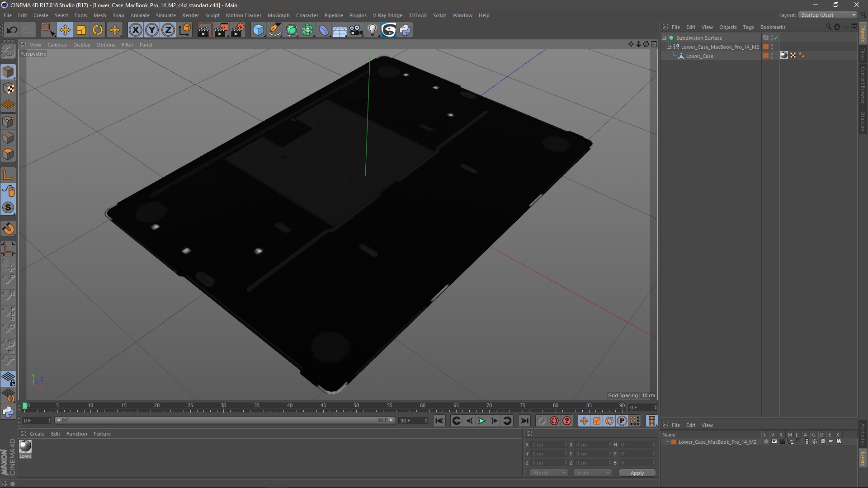Open the Content Browser side tab
This screenshot has height=488, width=868.
(863, 85)
